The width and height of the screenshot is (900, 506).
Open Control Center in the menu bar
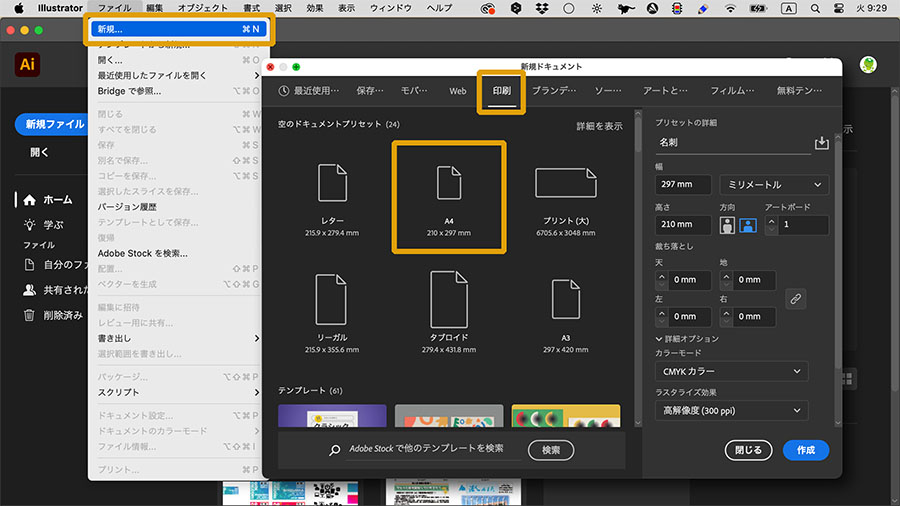(x=838, y=8)
